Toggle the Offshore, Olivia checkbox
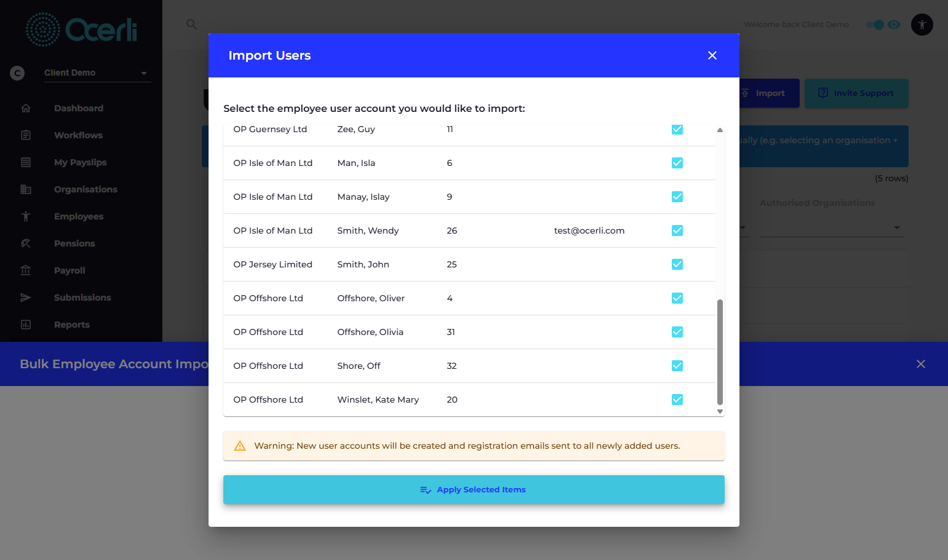The height and width of the screenshot is (560, 948). 677,332
